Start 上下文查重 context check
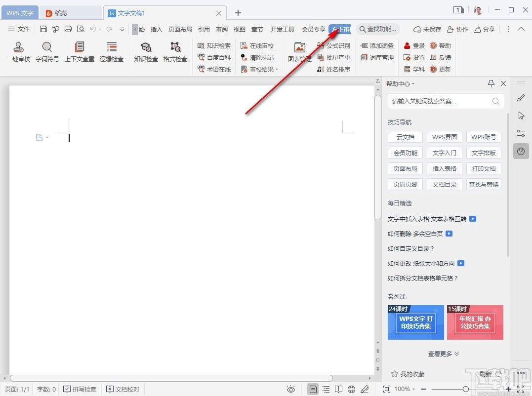The width and height of the screenshot is (532, 396). pyautogui.click(x=80, y=52)
